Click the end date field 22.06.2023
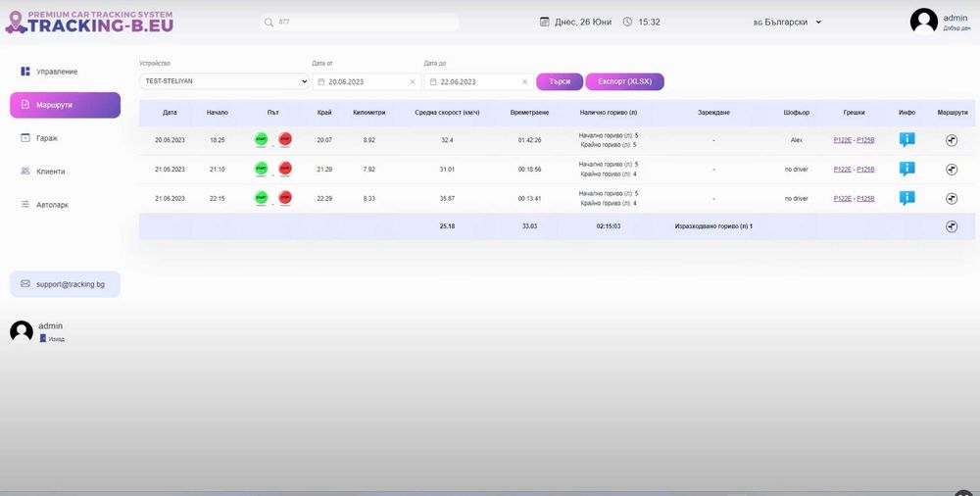The width and height of the screenshot is (980, 496). pyautogui.click(x=479, y=82)
